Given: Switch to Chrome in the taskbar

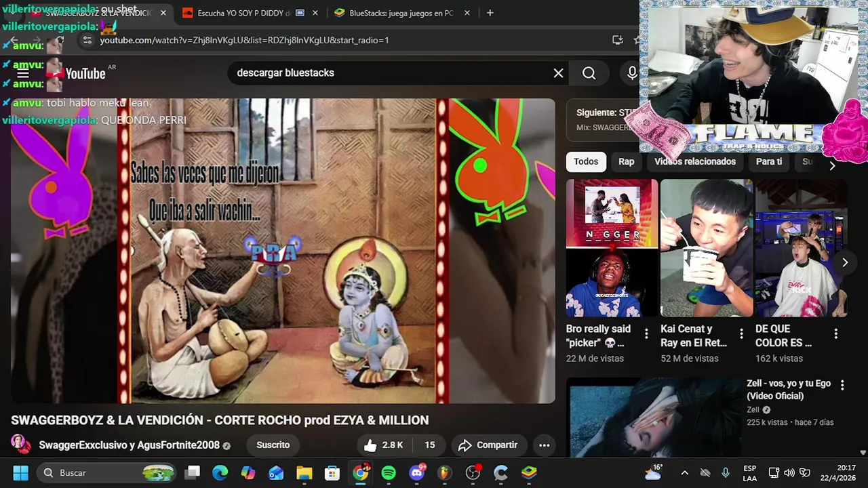Looking at the screenshot, I should (x=361, y=472).
